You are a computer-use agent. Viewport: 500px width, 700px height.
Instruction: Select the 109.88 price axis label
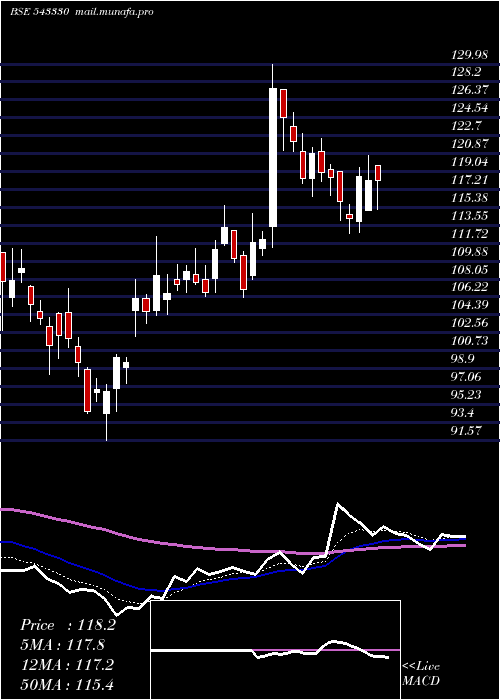tap(470, 251)
